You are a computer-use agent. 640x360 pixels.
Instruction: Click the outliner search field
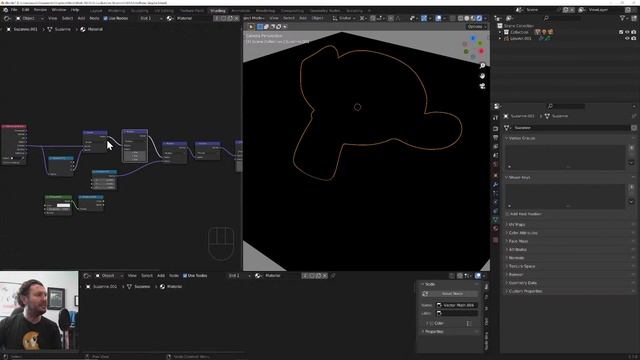tap(562, 18)
